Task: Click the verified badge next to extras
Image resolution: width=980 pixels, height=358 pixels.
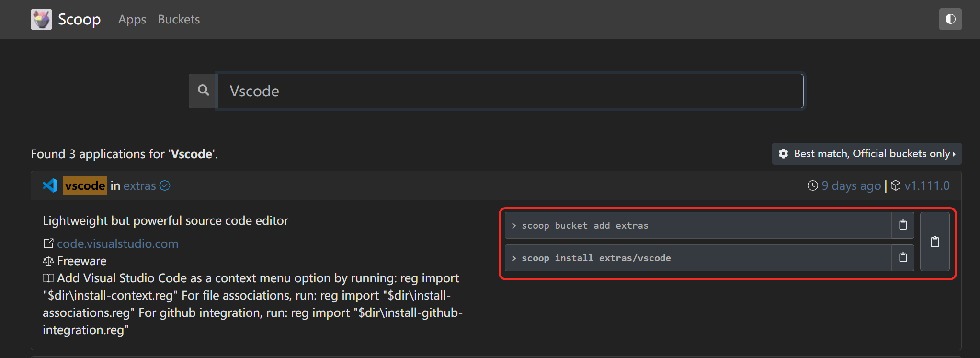Action: [165, 185]
